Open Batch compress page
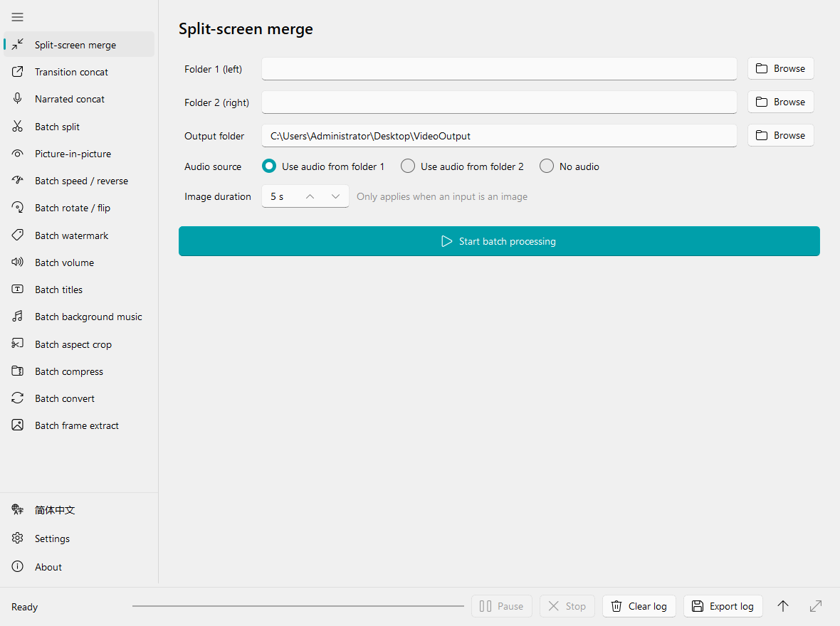 coord(79,371)
